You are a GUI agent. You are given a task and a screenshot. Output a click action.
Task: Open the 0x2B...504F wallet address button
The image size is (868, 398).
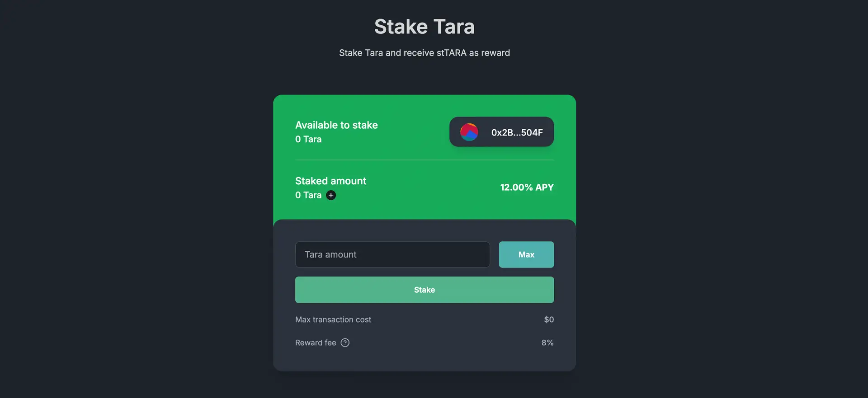[x=517, y=132]
